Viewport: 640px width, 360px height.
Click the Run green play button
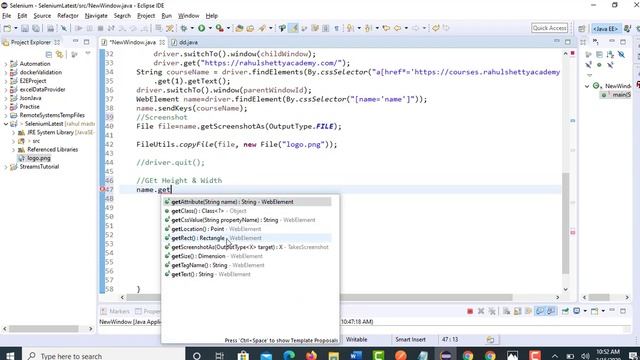[202, 28]
